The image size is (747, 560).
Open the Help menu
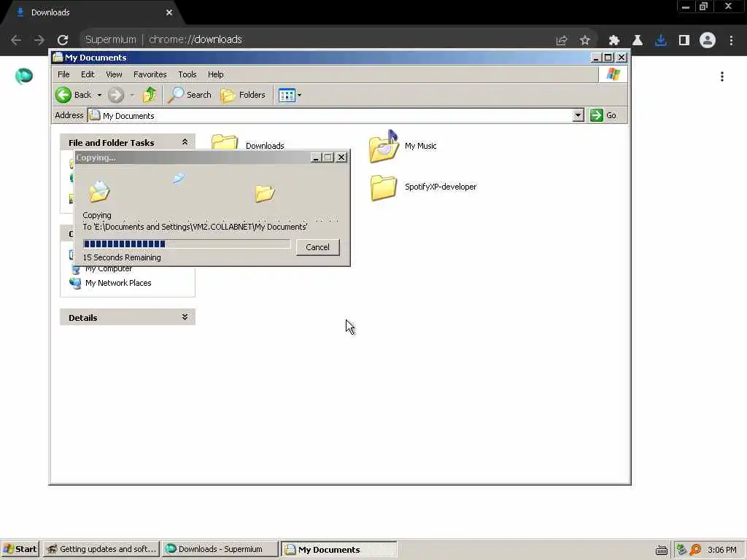click(x=215, y=74)
